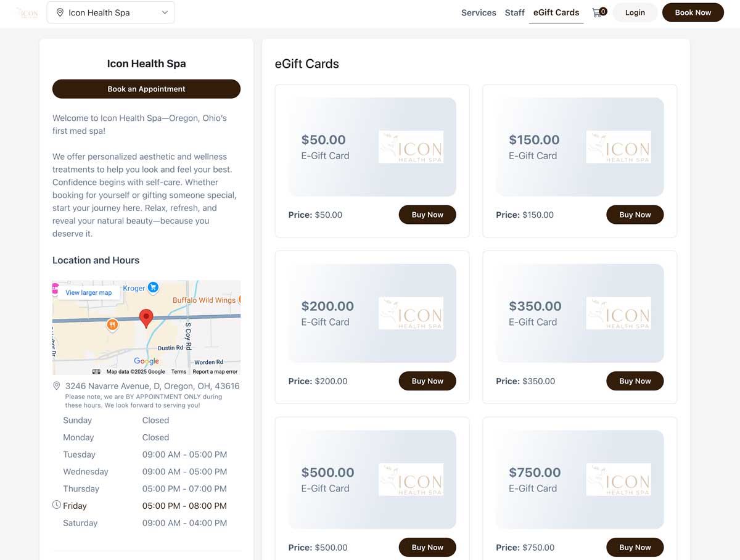Open the map Terms link
The height and width of the screenshot is (560, 740).
tap(179, 371)
